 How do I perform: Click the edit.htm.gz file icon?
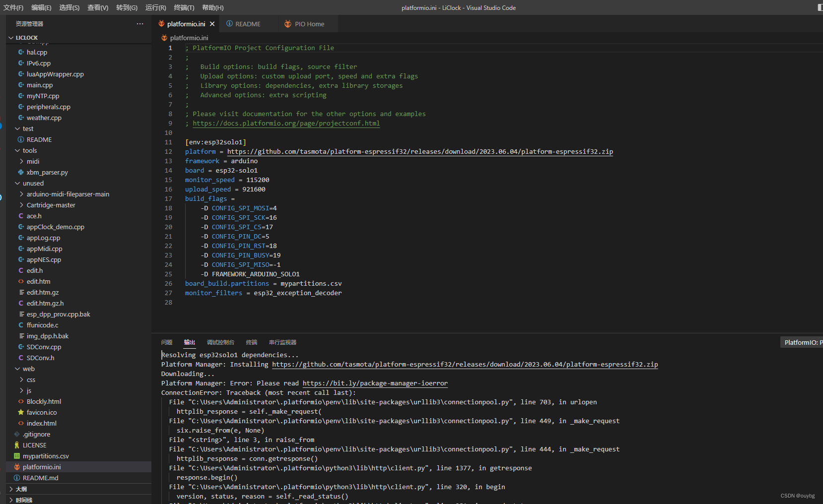pyautogui.click(x=21, y=292)
